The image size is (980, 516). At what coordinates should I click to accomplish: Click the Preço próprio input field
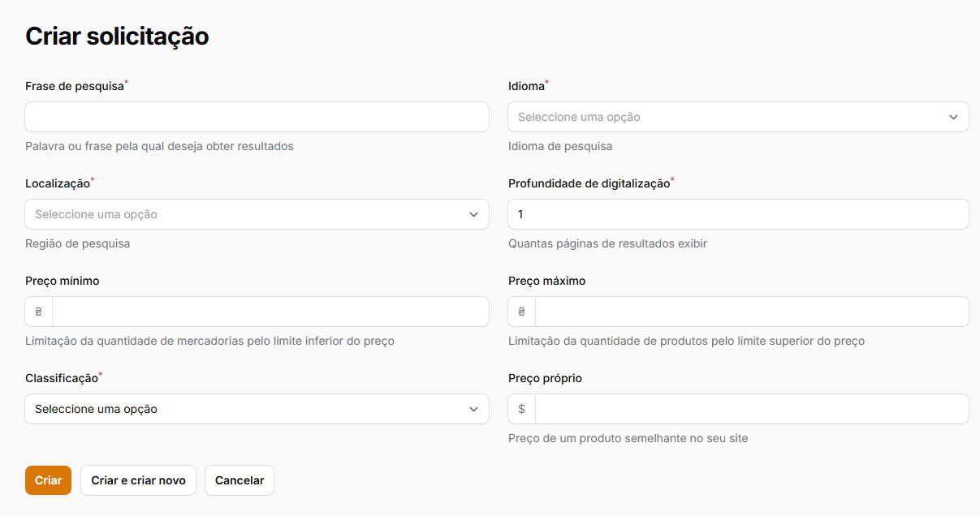(x=751, y=409)
